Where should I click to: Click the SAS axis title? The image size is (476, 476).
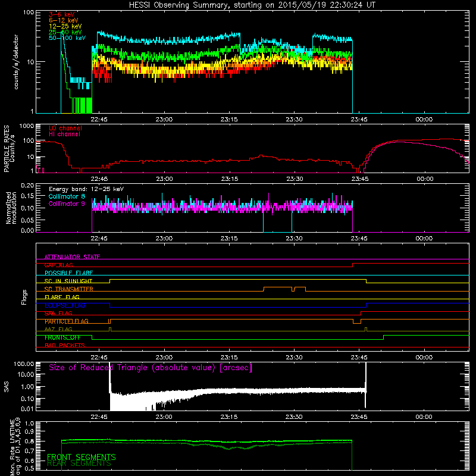(7, 387)
